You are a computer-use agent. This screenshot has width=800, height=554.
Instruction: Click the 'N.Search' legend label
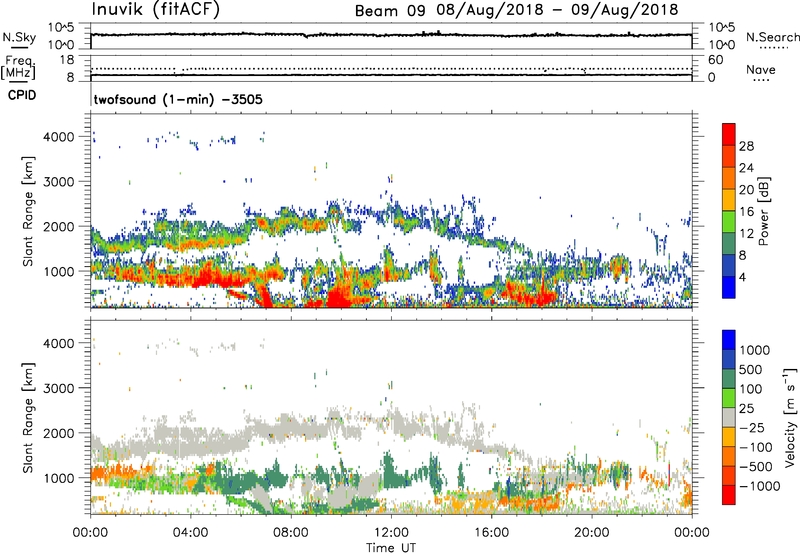(x=773, y=37)
